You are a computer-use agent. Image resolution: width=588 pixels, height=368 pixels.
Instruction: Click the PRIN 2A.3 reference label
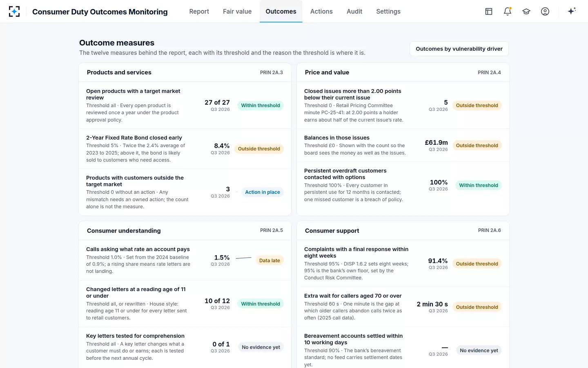(x=272, y=72)
